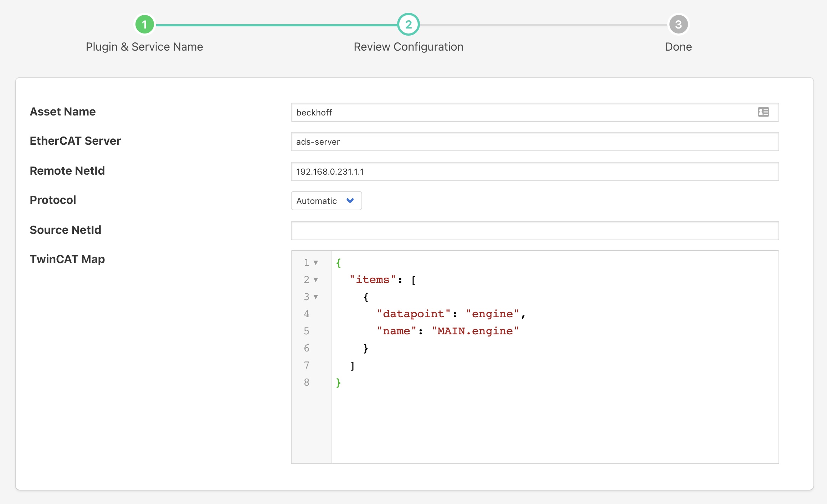The height and width of the screenshot is (504, 827).
Task: Click the Review Configuration step label
Action: (x=408, y=47)
